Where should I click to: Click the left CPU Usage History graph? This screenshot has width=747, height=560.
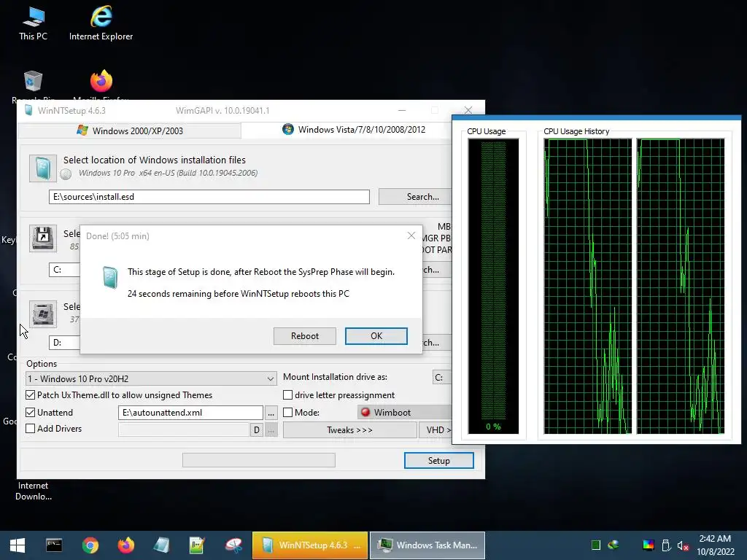587,286
